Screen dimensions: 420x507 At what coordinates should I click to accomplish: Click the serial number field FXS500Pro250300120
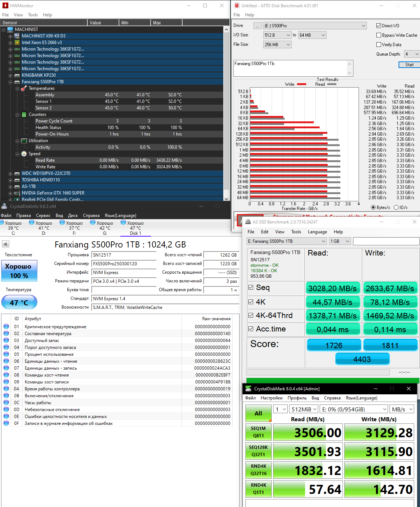[x=124, y=264]
